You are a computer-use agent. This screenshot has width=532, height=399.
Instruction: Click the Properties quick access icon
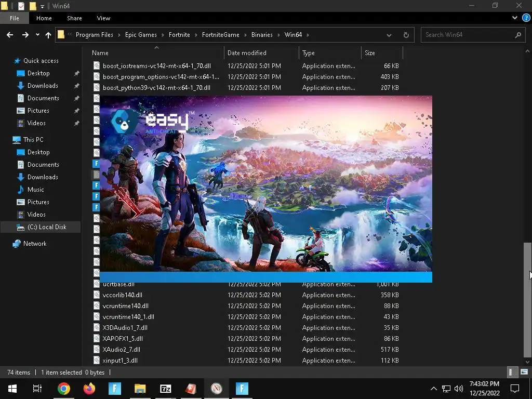tap(21, 6)
